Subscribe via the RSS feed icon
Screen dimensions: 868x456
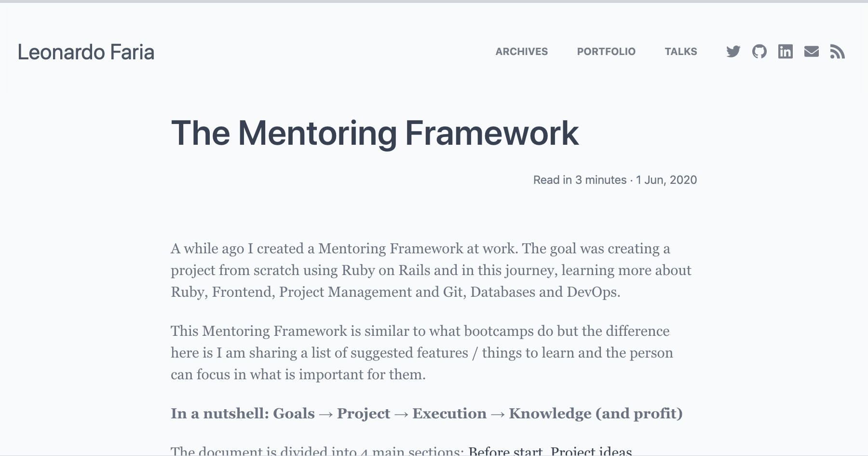point(839,52)
